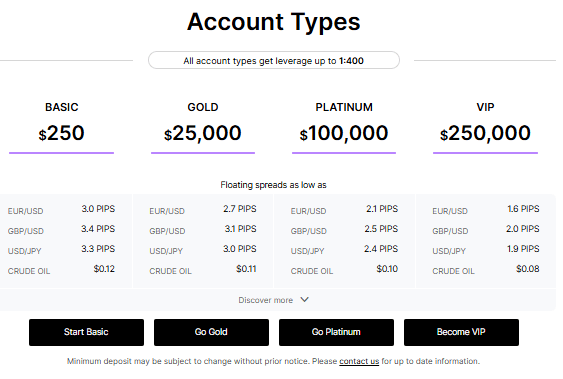Screen dimensions: 563x379
Task: Select the GOLD account heading
Action: coord(203,107)
